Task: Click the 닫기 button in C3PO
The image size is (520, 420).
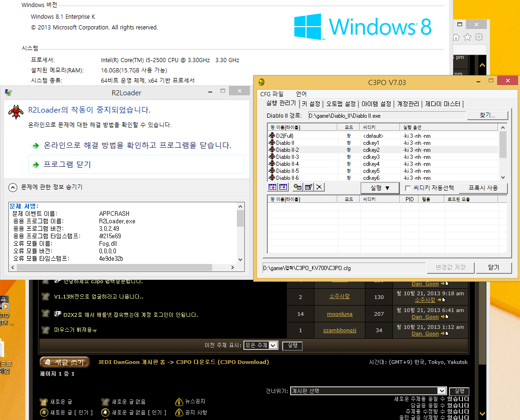Action: click(x=493, y=268)
